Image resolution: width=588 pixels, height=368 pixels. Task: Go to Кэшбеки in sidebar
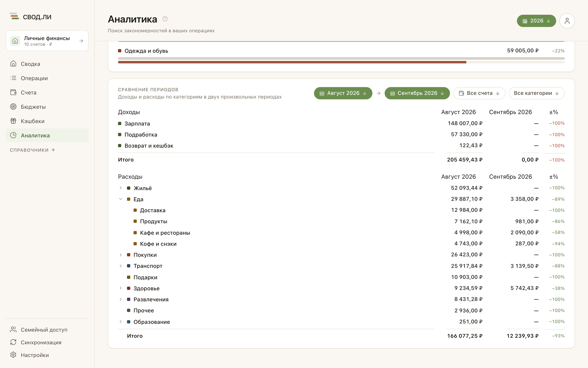pos(47,121)
